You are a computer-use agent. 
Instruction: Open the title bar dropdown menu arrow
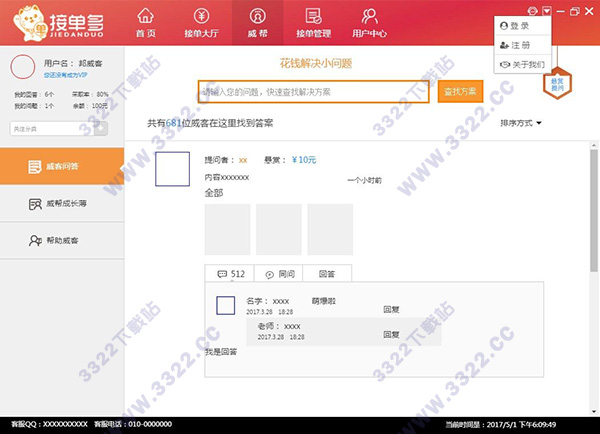(x=547, y=11)
